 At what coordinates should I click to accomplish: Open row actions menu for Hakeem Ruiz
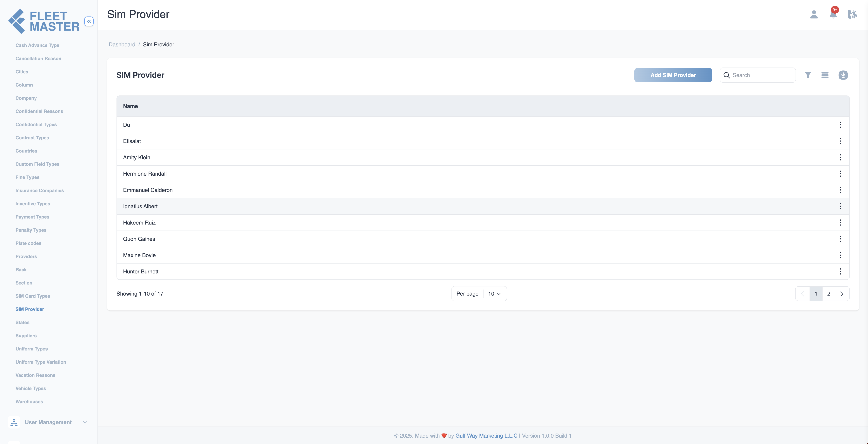(840, 223)
